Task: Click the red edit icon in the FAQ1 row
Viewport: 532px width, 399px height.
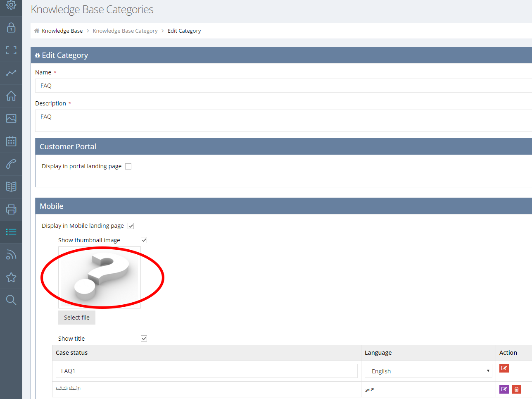Action: click(x=504, y=368)
